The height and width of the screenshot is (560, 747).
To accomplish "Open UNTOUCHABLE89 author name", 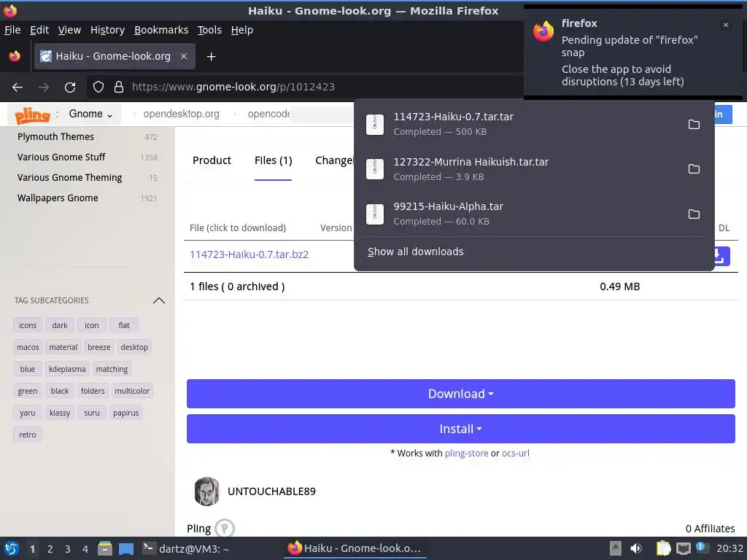I will coord(271,491).
